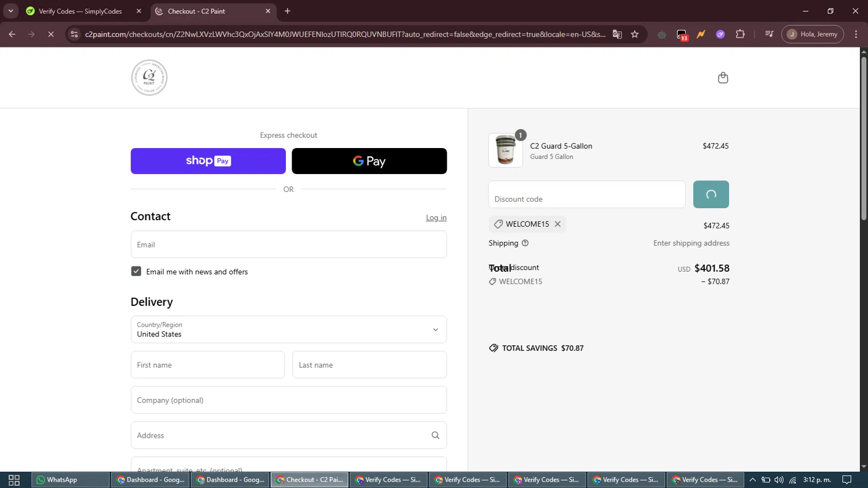
Task: Click the translate page icon in address bar
Action: pos(617,34)
